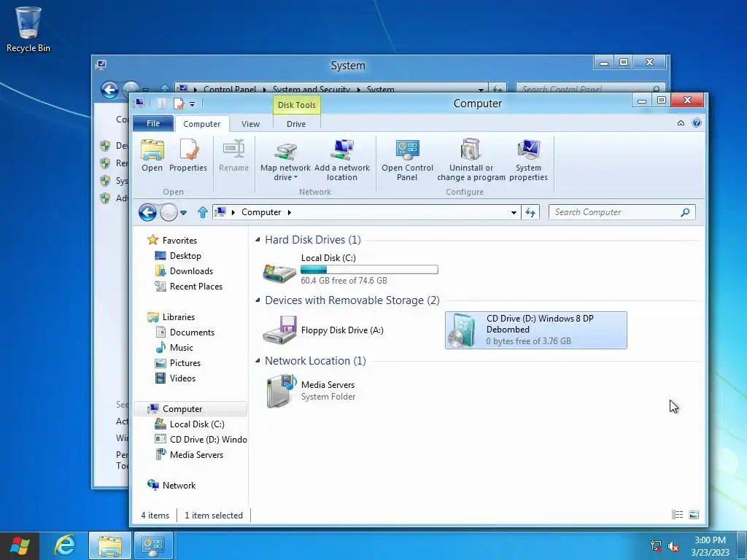This screenshot has width=747, height=560.
Task: Open Desktop in navigation pane
Action: click(x=185, y=256)
